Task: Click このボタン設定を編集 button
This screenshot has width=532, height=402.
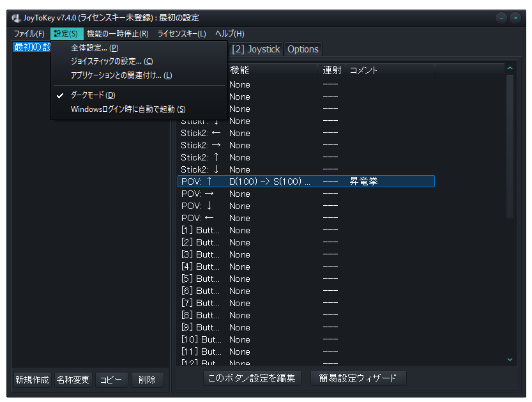Action: coord(252,378)
